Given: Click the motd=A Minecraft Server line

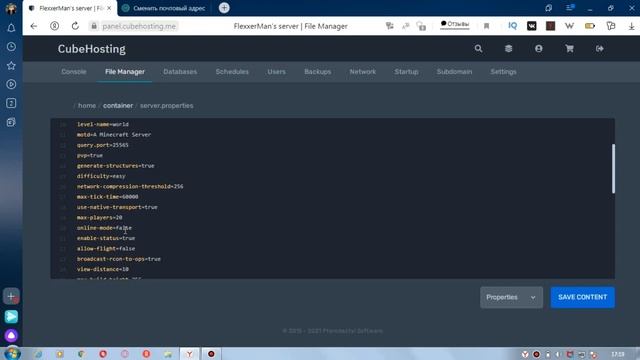Looking at the screenshot, I should [114, 135].
